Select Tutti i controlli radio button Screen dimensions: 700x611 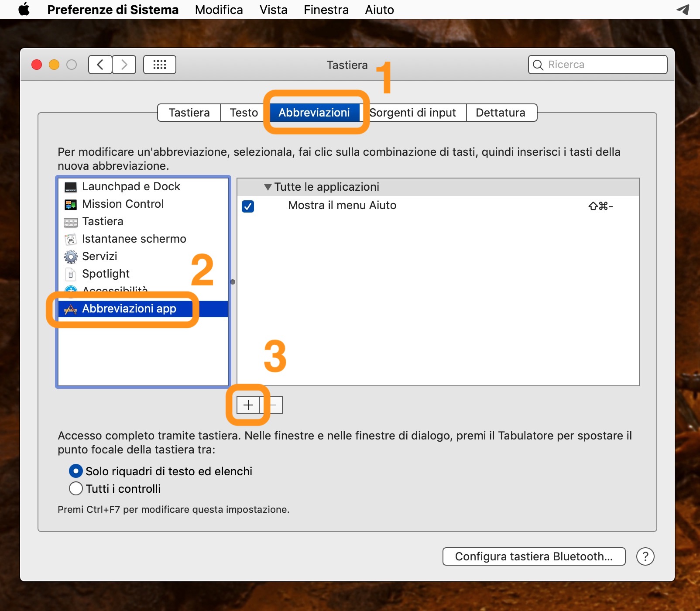[x=76, y=488]
